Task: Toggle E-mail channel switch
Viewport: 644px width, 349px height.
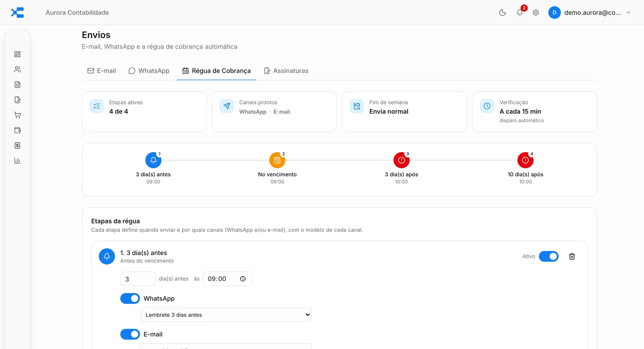Action: pos(130,334)
